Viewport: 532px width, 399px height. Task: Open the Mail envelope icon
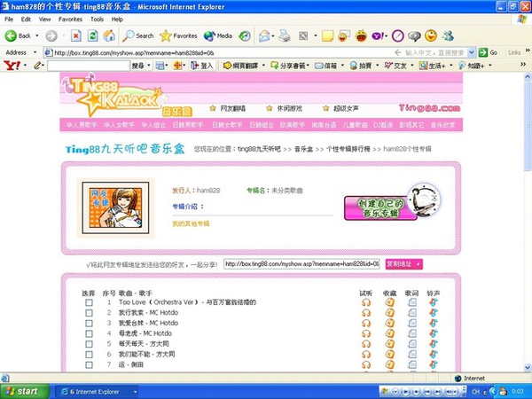pyautogui.click(x=264, y=36)
